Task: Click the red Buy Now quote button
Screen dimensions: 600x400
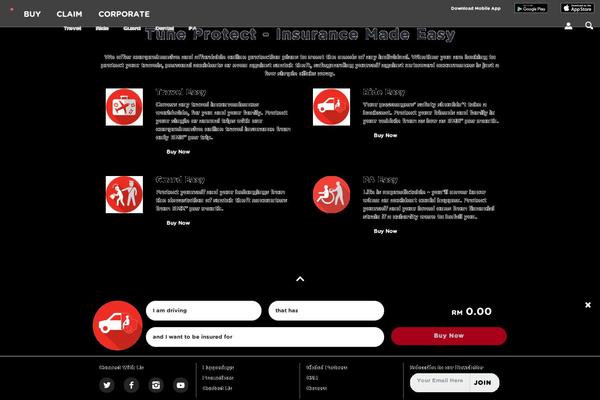Action: [x=448, y=336]
